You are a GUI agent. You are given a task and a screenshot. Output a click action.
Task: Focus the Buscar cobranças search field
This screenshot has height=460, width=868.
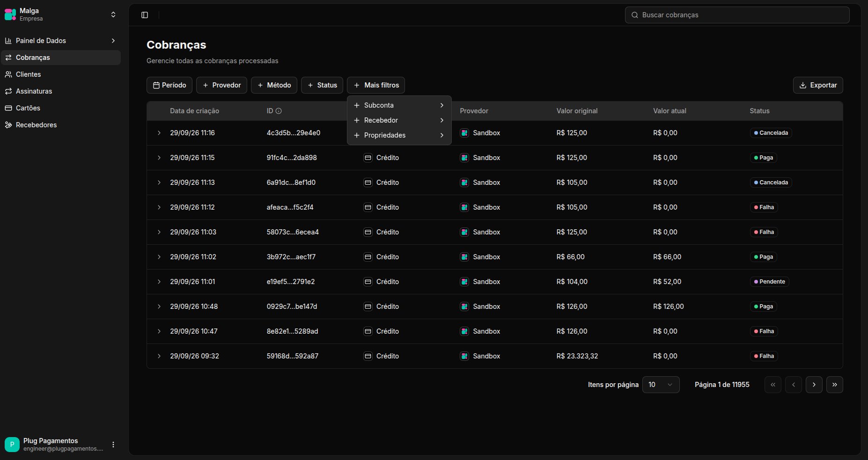(737, 15)
